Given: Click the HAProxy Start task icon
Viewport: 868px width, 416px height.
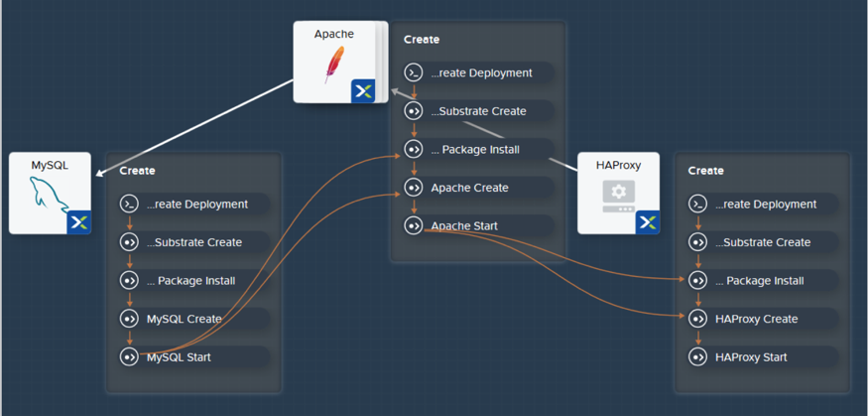Looking at the screenshot, I should pos(697,356).
